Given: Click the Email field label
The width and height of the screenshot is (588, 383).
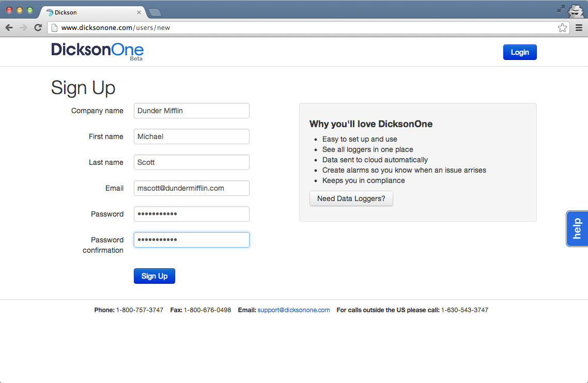Looking at the screenshot, I should [114, 188].
